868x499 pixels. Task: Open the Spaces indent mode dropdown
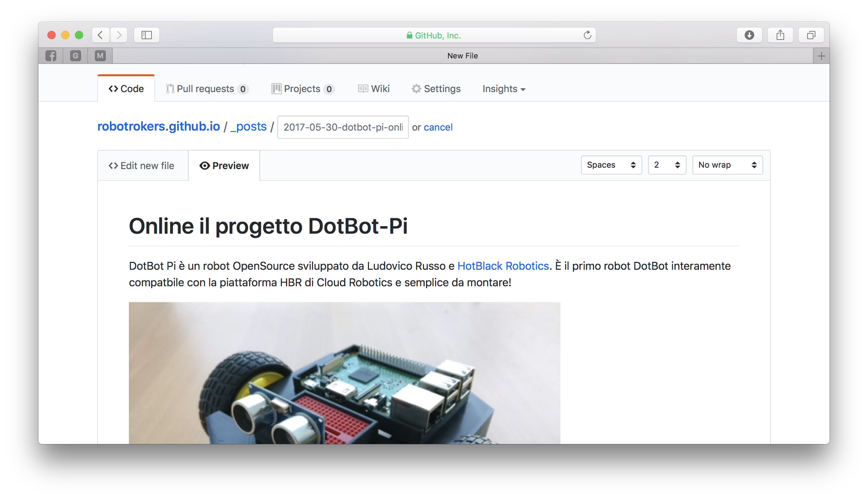pyautogui.click(x=611, y=165)
